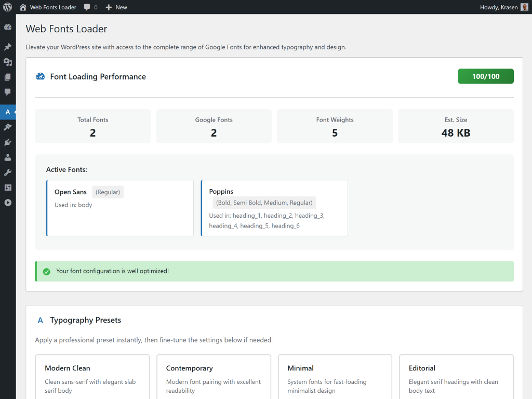Open Appearance via the paintbrush icon
This screenshot has height=399, width=532.
8,127
